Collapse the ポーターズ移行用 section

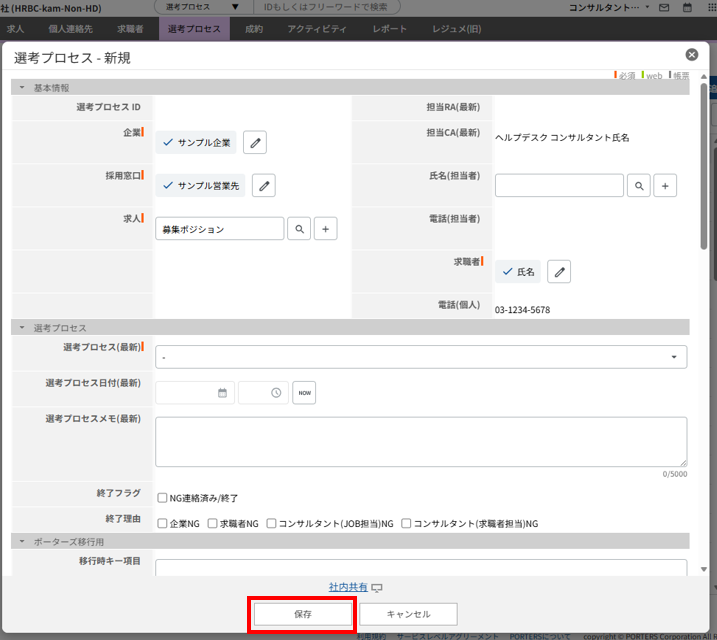point(22,541)
